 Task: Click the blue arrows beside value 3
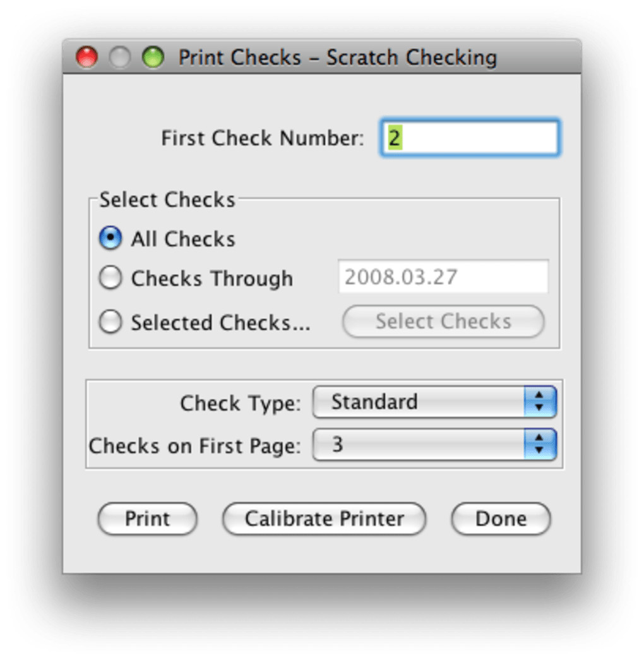coord(539,445)
